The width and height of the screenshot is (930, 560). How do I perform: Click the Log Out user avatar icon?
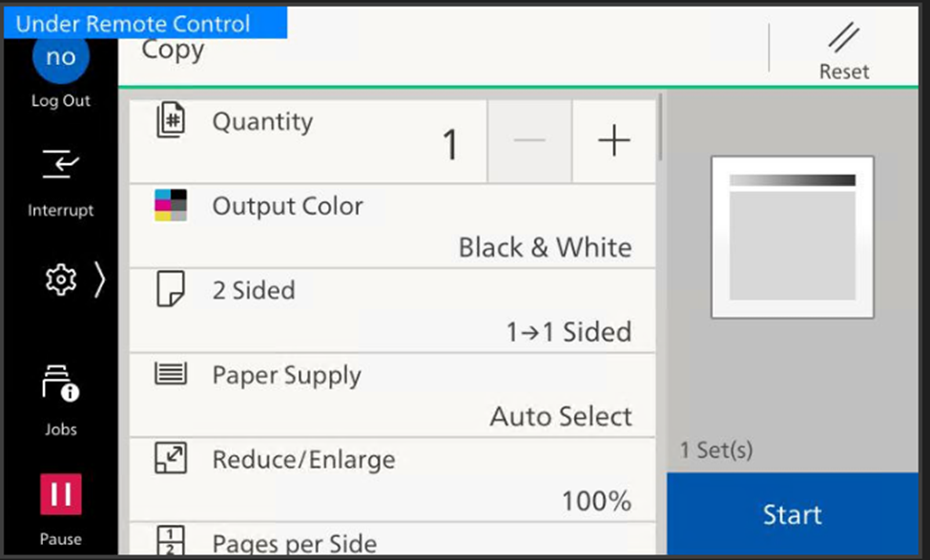pos(60,59)
